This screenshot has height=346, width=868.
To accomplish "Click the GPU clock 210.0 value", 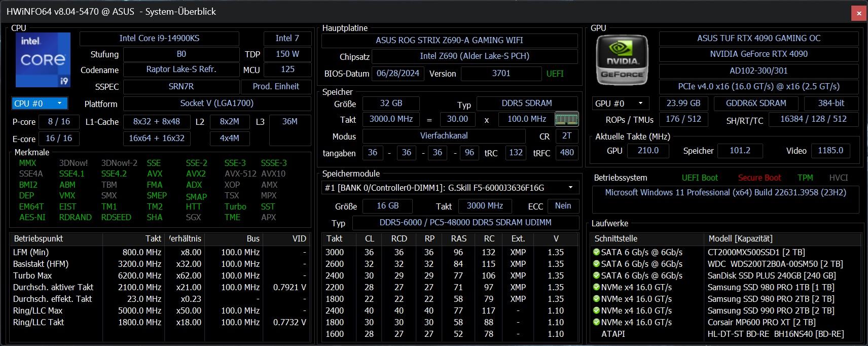I will 648,151.
